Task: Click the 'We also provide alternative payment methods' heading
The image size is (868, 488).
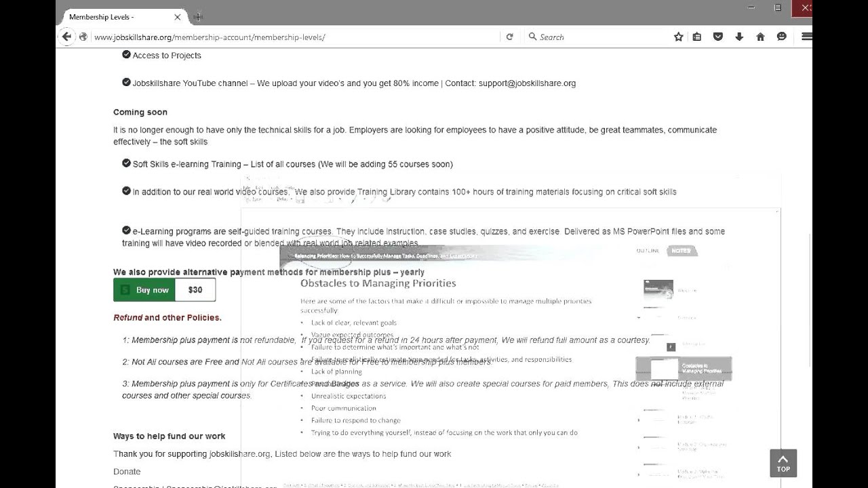Action: [269, 272]
